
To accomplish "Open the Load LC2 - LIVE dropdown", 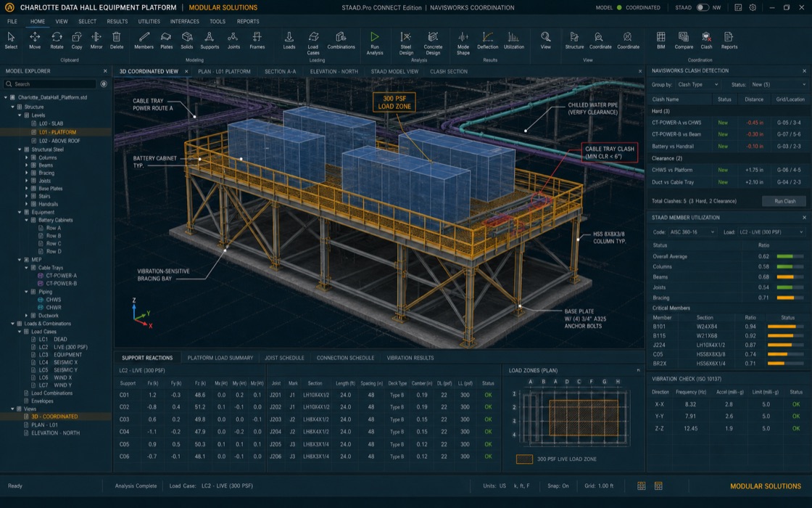I will tap(771, 232).
